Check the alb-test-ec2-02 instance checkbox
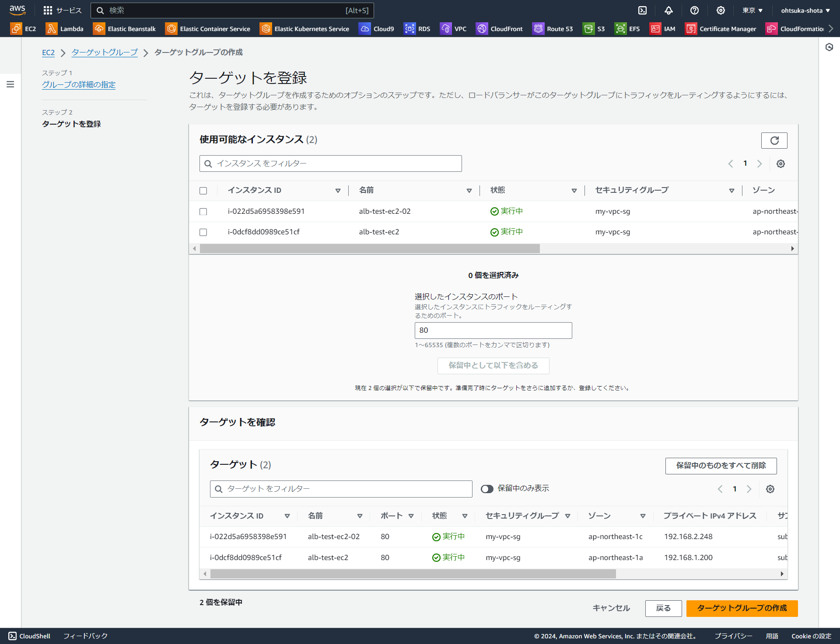Screen dimensions: 840x644 pos(203,211)
